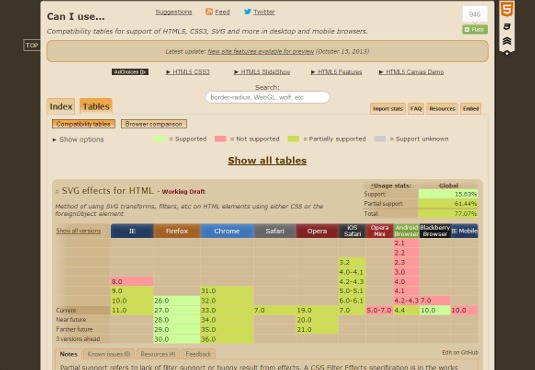Click the Android Browser column header
Screen dimensions: 535x370
406,231
